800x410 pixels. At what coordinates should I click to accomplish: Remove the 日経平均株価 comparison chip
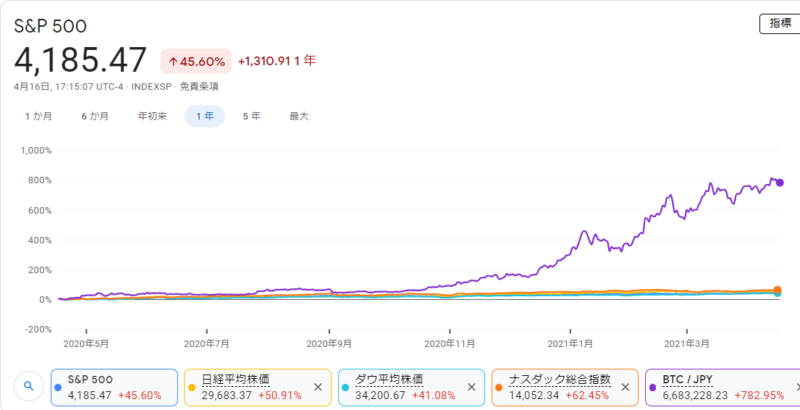[318, 387]
